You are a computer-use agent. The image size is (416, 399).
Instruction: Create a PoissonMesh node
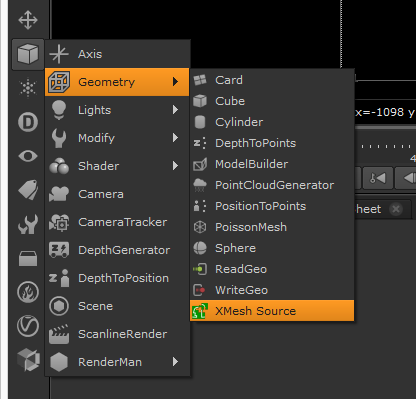click(272, 227)
